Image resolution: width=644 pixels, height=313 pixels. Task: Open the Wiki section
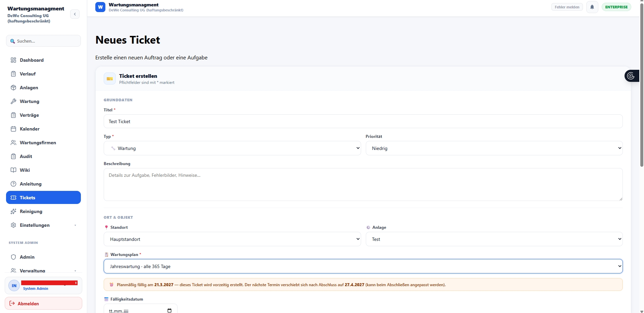[43, 170]
